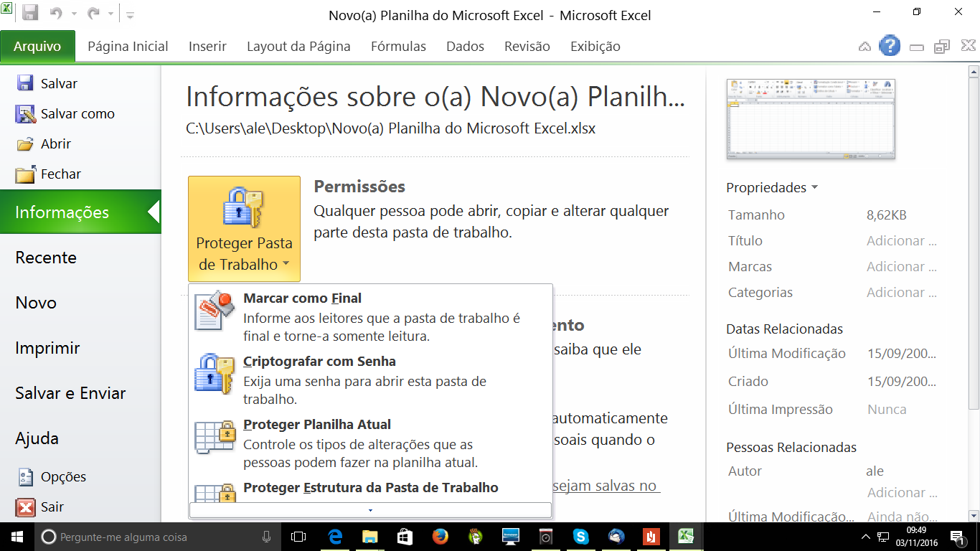Viewport: 980px width, 551px height.
Task: Choose Salvar como in the left menu
Action: point(65,113)
